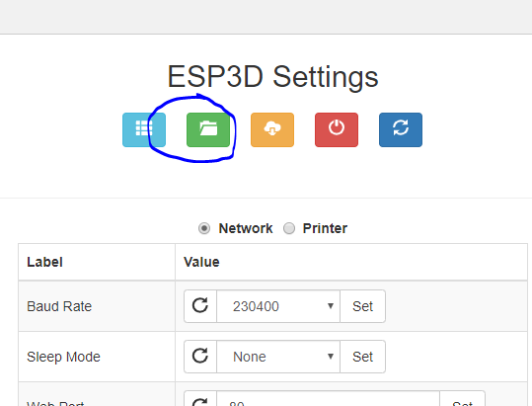The width and height of the screenshot is (532, 406).
Task: Click the Baud Rate row label
Action: tap(59, 306)
